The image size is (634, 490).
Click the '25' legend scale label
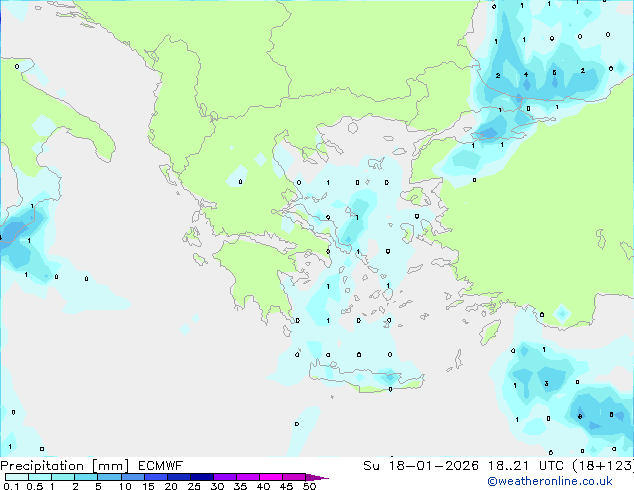[194, 486]
